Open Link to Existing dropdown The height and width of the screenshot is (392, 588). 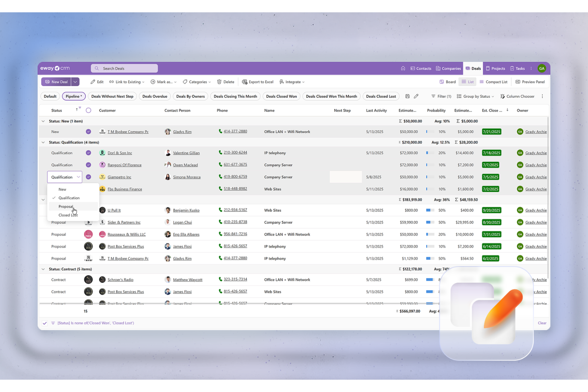coord(127,82)
